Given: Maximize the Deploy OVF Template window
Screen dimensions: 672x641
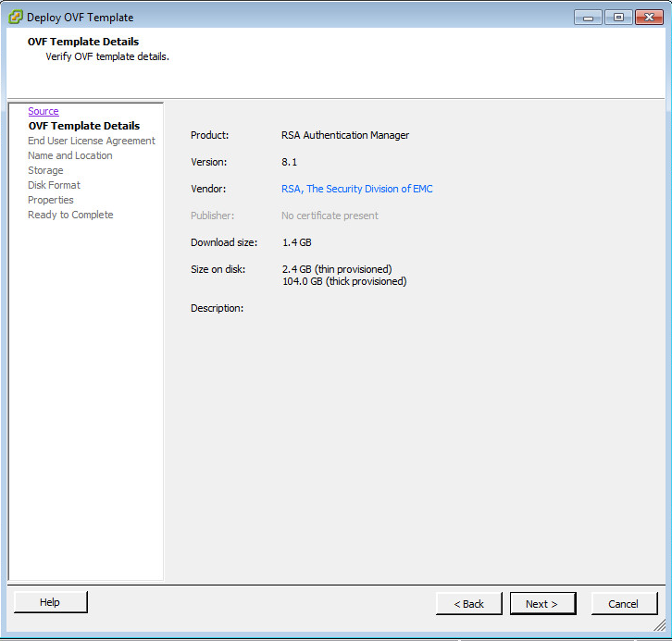Looking at the screenshot, I should click(x=618, y=18).
